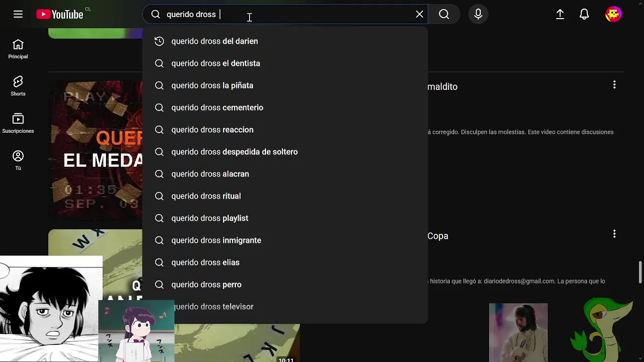Open the video thumbnail showing 10:11 duration
Image resolution: width=644 pixels, height=362 pixels.
click(x=237, y=343)
